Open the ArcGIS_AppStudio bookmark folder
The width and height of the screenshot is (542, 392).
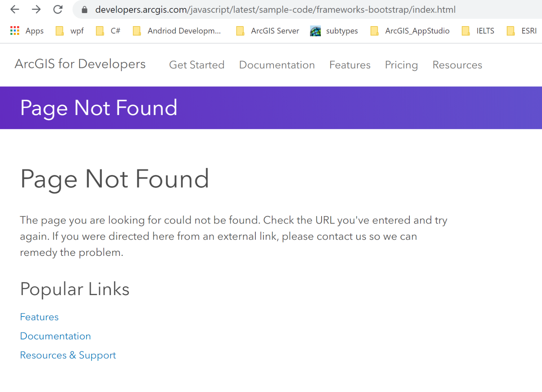[x=410, y=31]
